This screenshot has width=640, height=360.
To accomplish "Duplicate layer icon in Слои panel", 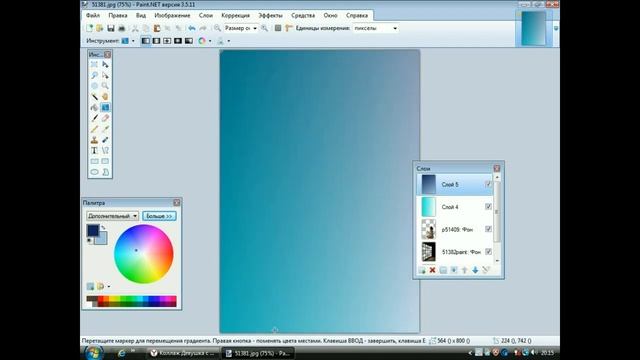I will click(443, 270).
